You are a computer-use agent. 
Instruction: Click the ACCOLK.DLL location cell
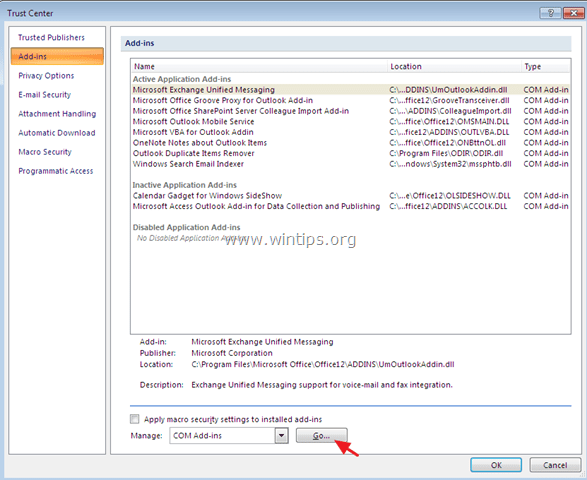(x=448, y=206)
